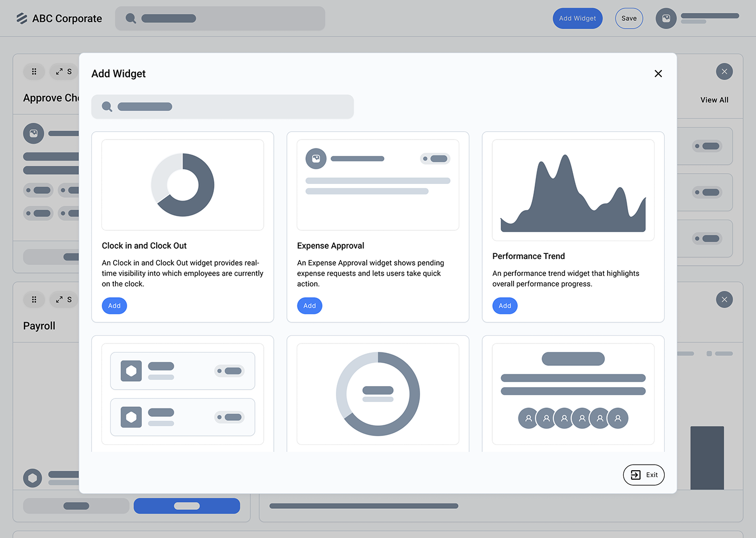Click drag handle icon on Approve card

34,72
